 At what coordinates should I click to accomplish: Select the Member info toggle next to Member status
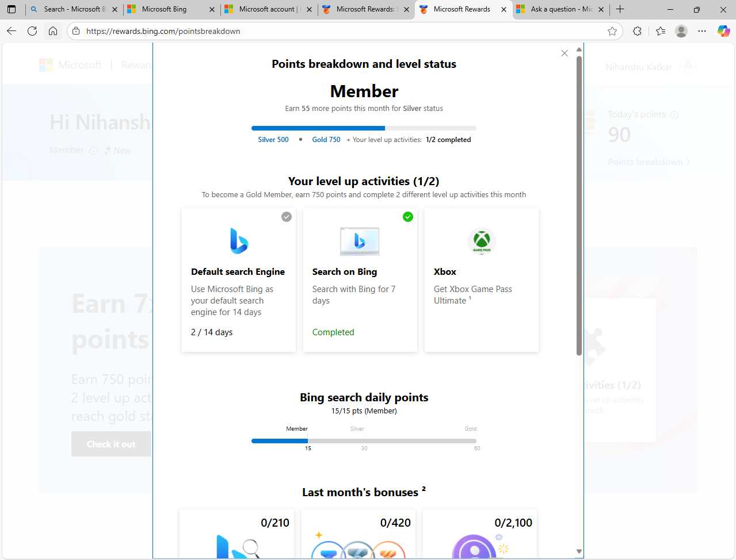[94, 151]
